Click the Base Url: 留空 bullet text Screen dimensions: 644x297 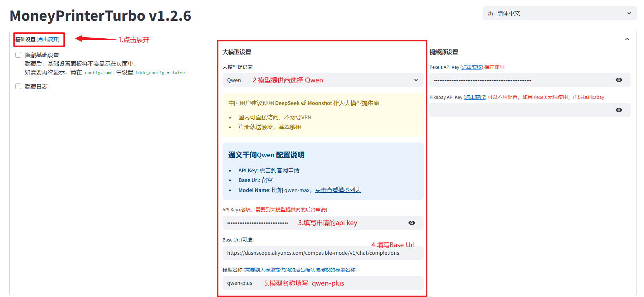(x=255, y=180)
